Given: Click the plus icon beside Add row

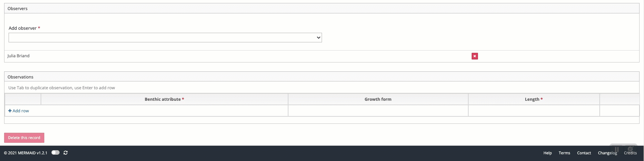Looking at the screenshot, I should 10,111.
